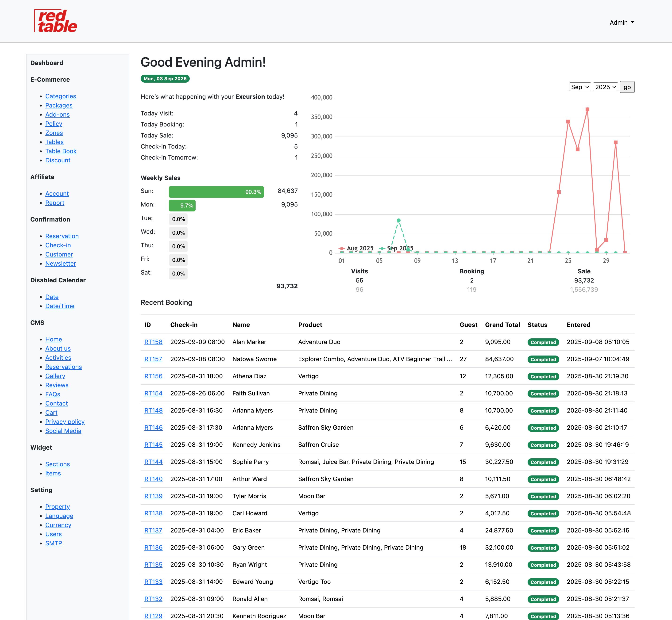Screen dimensions: 672x620
Task: Open the Affiliate Report link
Action: [55, 203]
